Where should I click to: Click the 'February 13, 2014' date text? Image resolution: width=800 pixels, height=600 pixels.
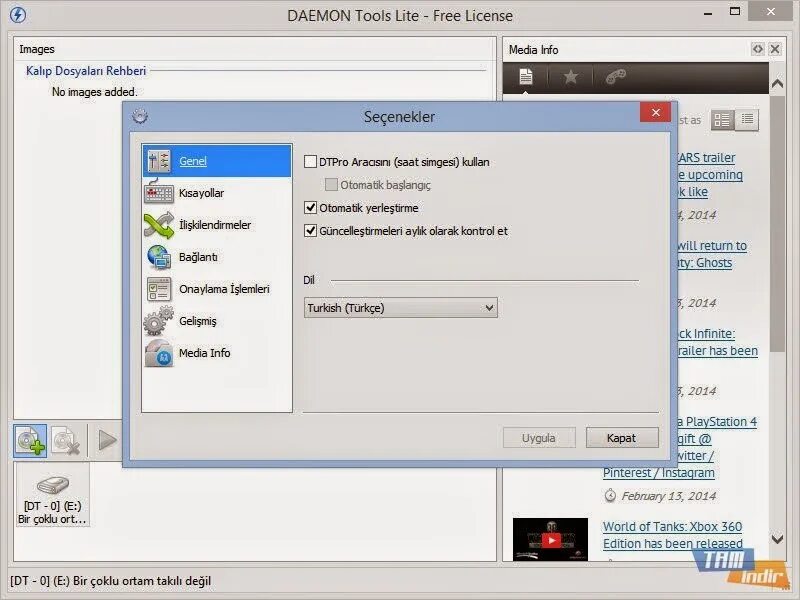pos(668,496)
